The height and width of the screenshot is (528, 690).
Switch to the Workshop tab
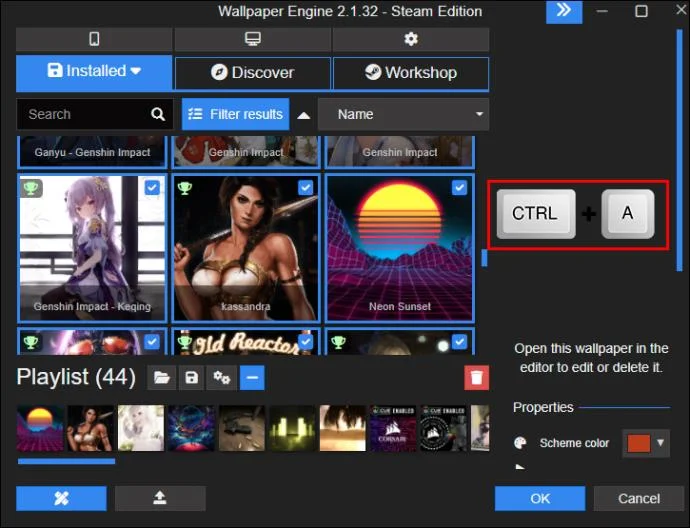coord(411,73)
